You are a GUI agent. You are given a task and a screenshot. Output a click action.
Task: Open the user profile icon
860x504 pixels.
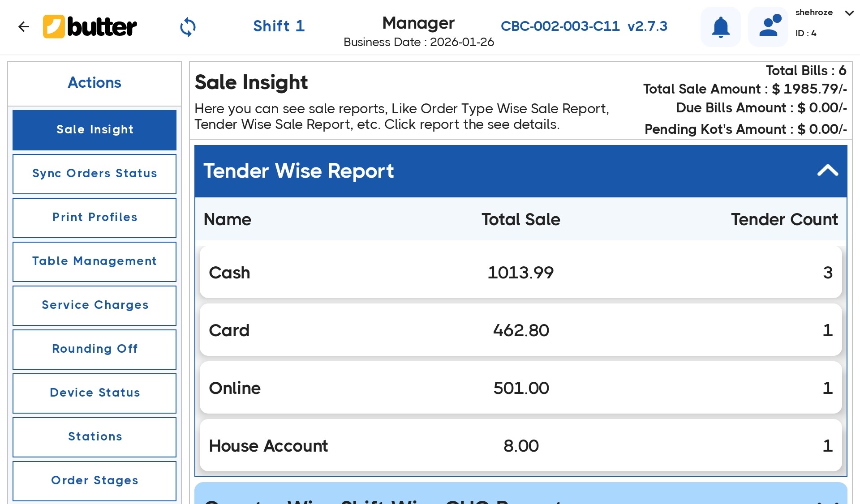[768, 27]
